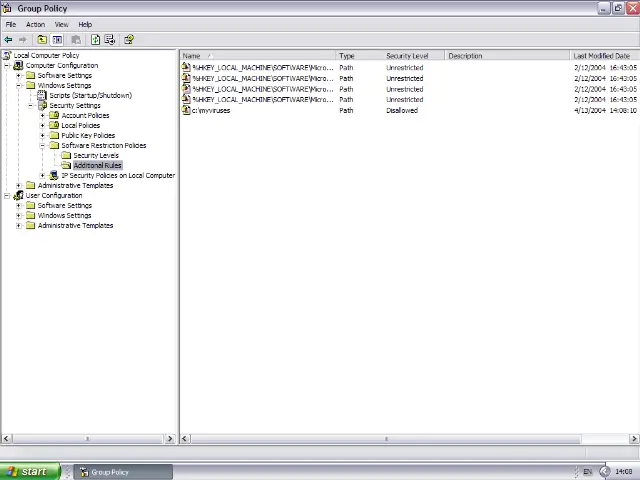This screenshot has width=640, height=480.
Task: Open the View menu
Action: tap(62, 24)
